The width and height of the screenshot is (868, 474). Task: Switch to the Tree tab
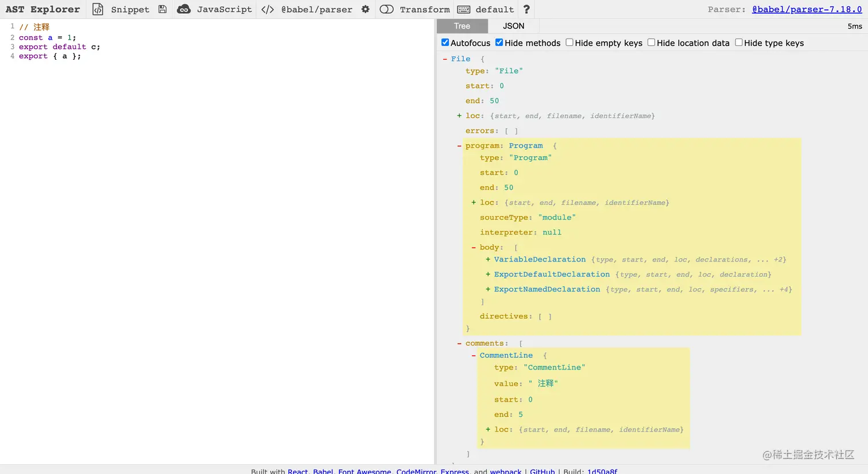click(462, 26)
